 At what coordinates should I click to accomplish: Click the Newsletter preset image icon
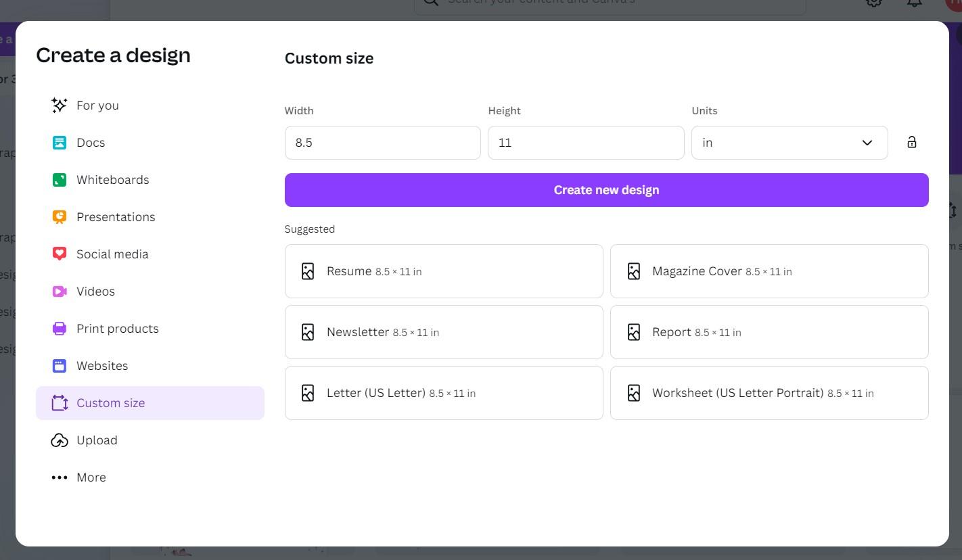click(308, 332)
